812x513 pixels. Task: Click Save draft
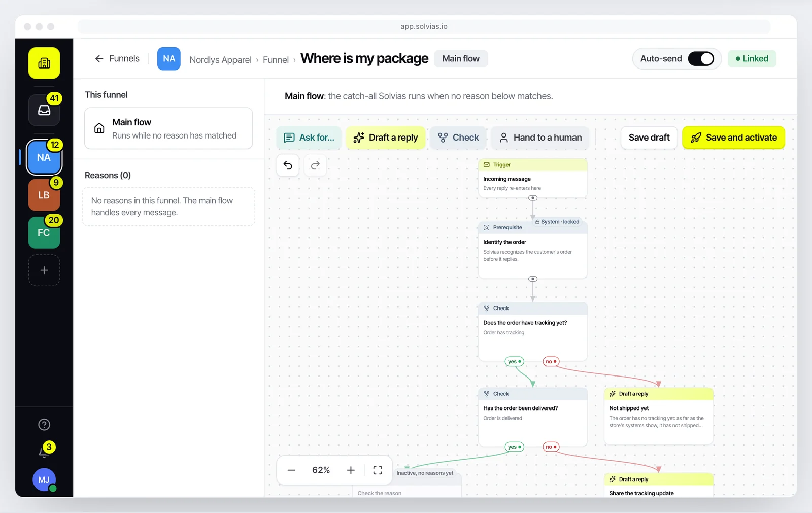tap(649, 138)
